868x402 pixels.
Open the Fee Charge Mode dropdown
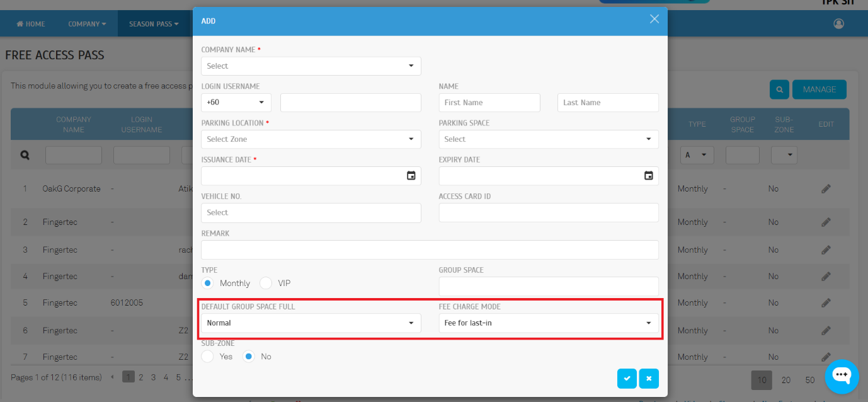pyautogui.click(x=548, y=323)
